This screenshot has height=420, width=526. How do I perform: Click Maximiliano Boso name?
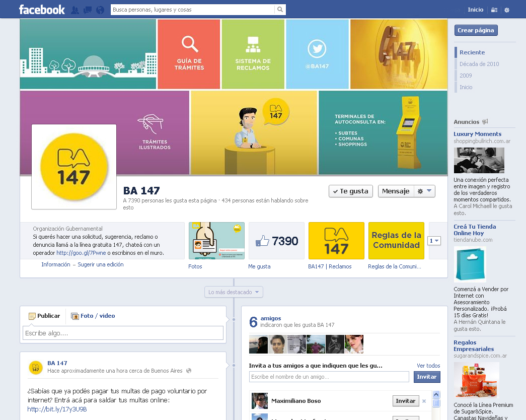coord(296,401)
